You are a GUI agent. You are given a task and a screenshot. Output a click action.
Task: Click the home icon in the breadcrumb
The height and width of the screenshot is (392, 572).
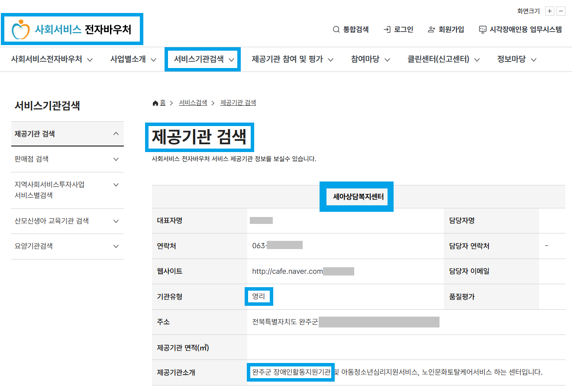[x=155, y=102]
